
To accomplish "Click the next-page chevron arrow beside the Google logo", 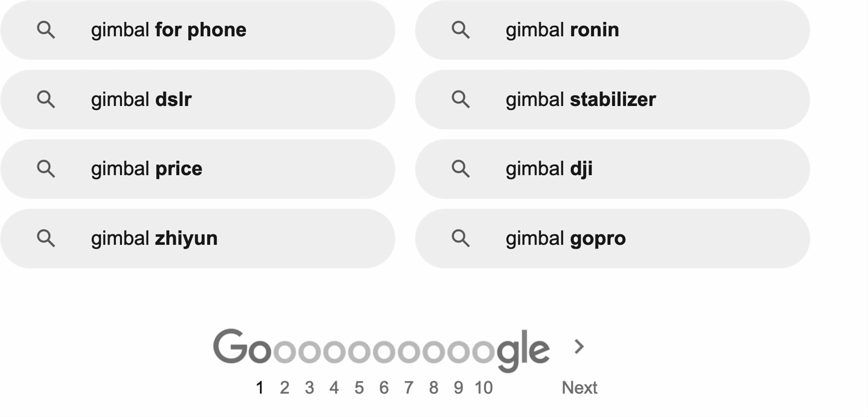I will click(x=579, y=347).
